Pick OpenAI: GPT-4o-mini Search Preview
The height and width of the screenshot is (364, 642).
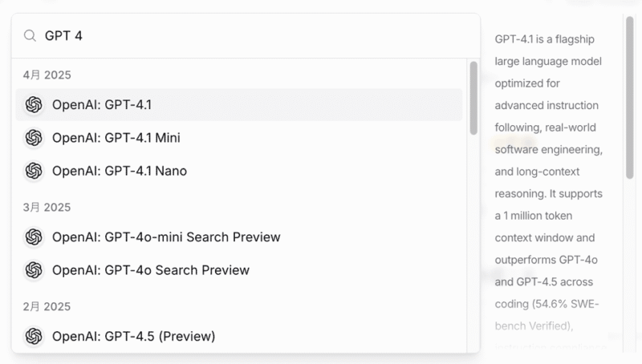pos(239,237)
